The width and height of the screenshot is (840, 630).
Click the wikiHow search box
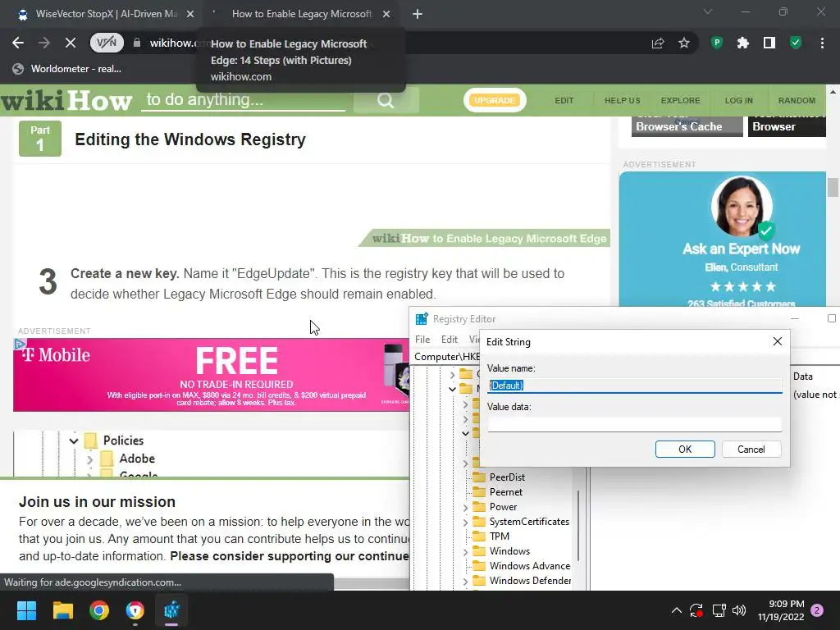click(243, 100)
